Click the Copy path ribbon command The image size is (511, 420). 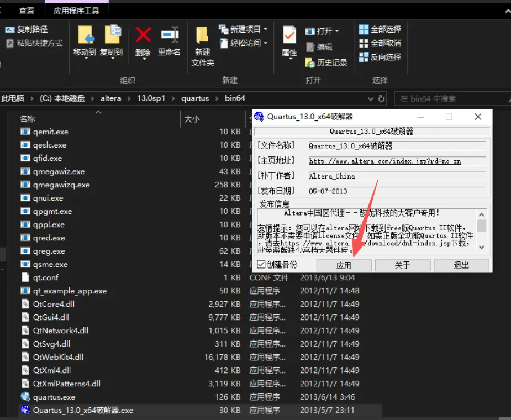pyautogui.click(x=27, y=30)
